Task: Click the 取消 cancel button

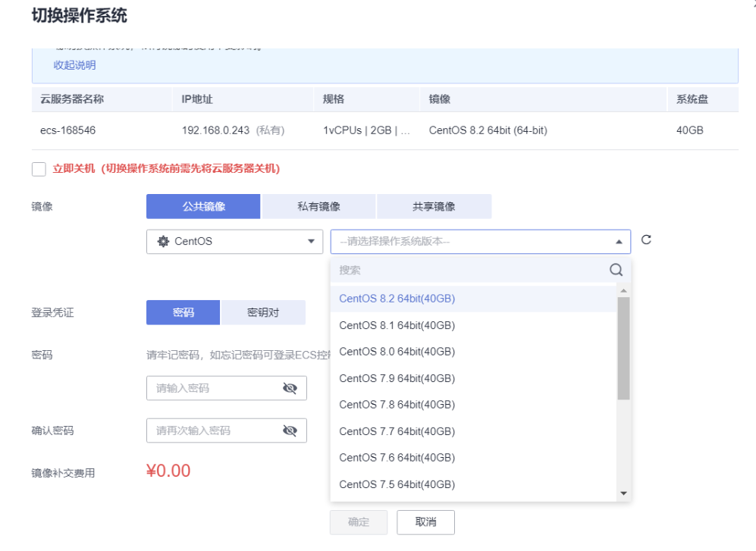Action: click(x=427, y=522)
